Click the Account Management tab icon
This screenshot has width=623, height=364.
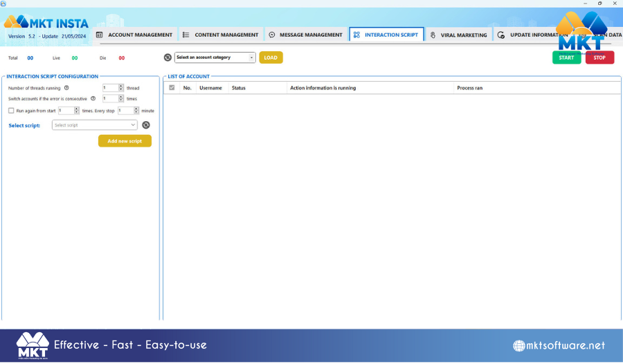tap(99, 35)
